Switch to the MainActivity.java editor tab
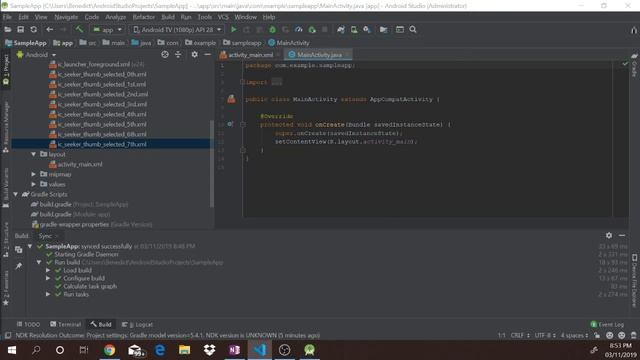640x360 pixels. point(318,55)
